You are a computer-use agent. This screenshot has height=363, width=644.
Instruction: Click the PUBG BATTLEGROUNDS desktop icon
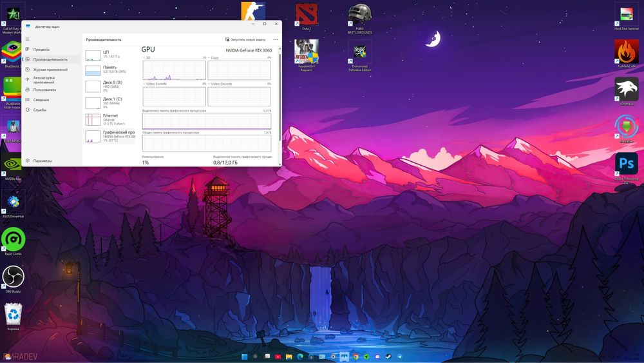coord(360,19)
